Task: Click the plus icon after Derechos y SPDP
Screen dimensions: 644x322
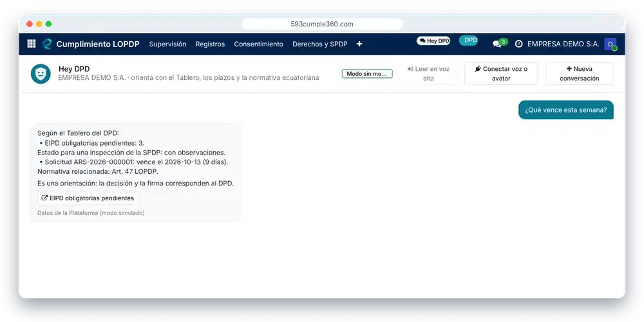Action: pos(359,44)
